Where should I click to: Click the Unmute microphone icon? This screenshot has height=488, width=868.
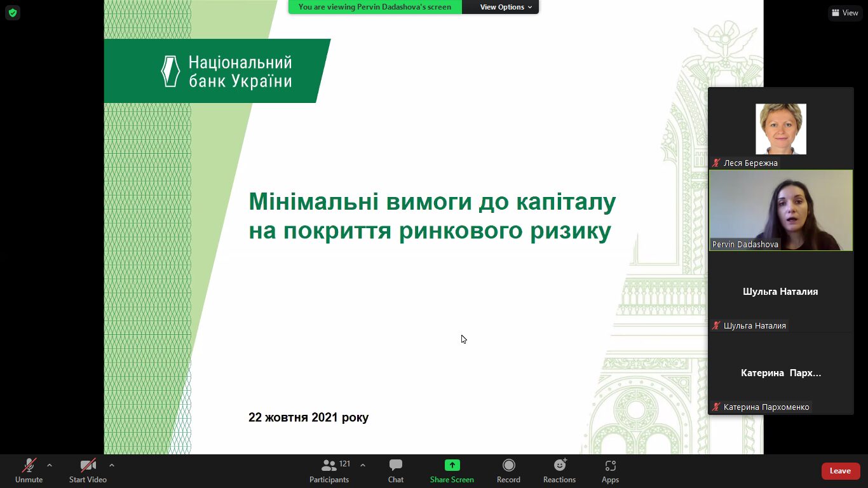tap(29, 466)
